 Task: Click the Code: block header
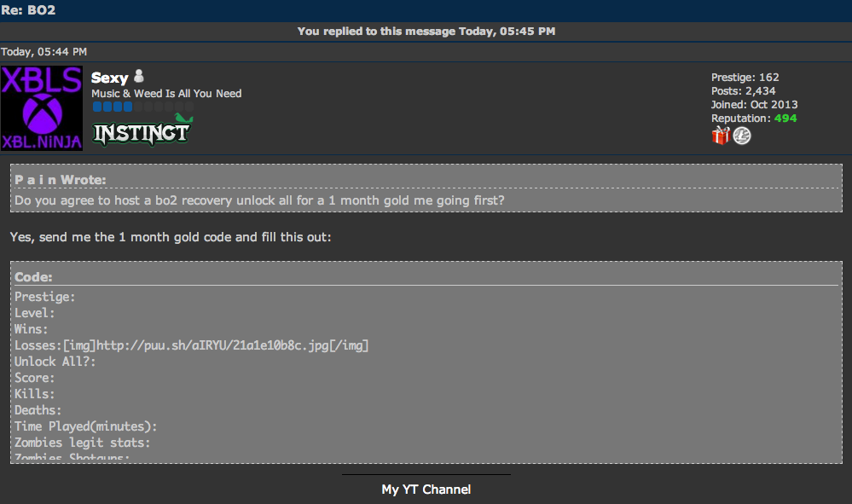pyautogui.click(x=34, y=277)
